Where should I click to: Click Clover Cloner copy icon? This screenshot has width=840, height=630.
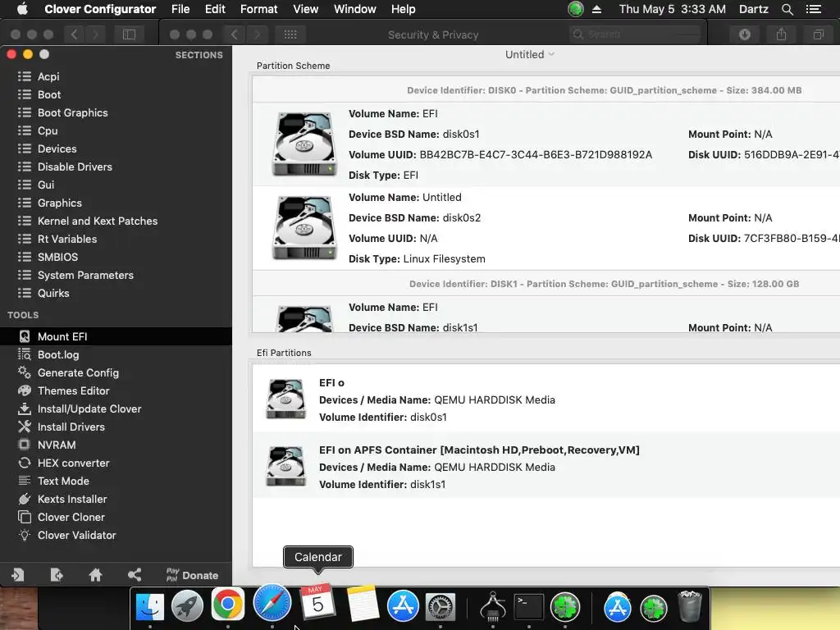point(25,517)
